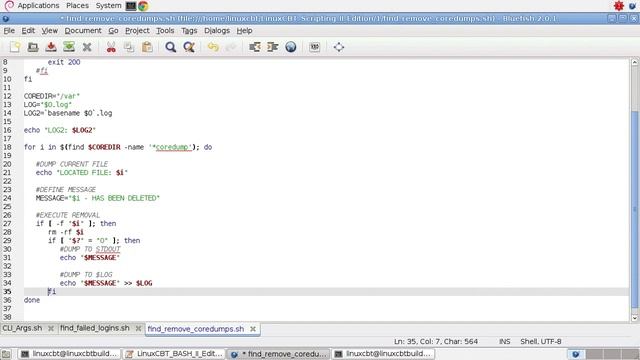Toggle fullscreen with the arrows icon
The height and width of the screenshot is (360, 640).
(x=339, y=47)
